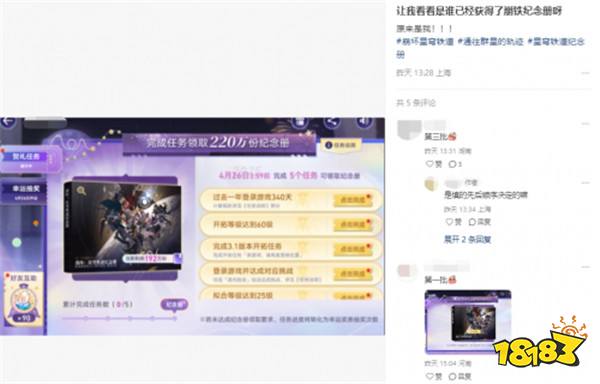Go back using the top-left arrow
Viewport: 600px width, 384px height.
[8, 122]
